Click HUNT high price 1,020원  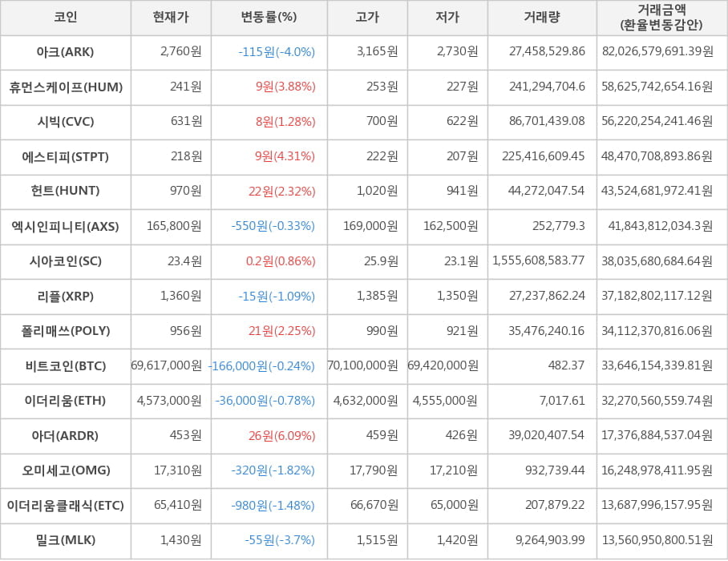pyautogui.click(x=378, y=191)
